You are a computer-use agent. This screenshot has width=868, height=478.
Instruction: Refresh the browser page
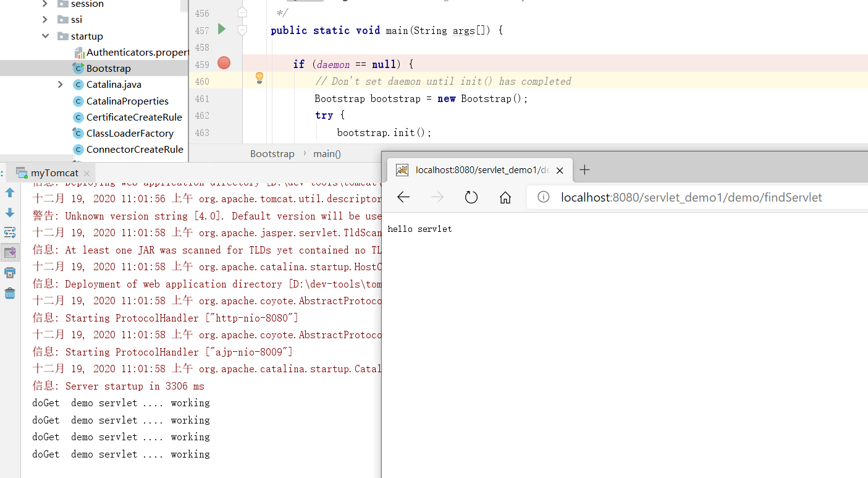(471, 197)
